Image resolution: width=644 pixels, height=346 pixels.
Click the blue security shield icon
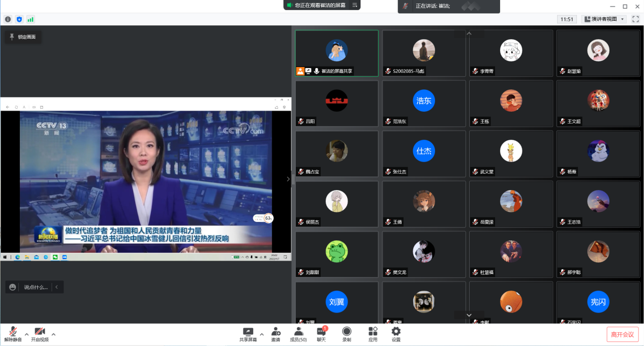coord(19,19)
